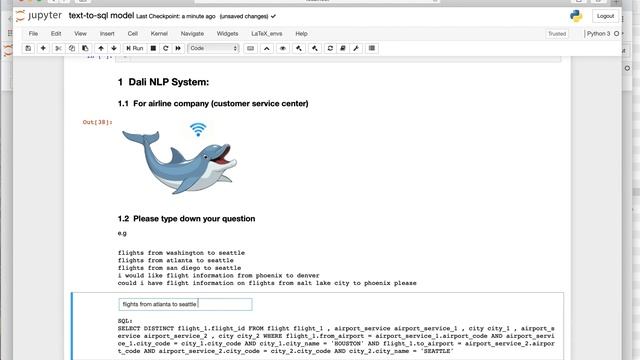This screenshot has width=640, height=360.
Task: Click the Python logo icon
Action: [576, 16]
